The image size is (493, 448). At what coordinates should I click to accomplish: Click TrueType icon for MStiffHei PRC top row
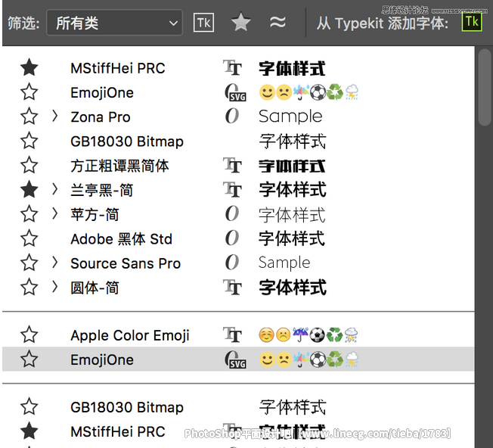point(233,67)
